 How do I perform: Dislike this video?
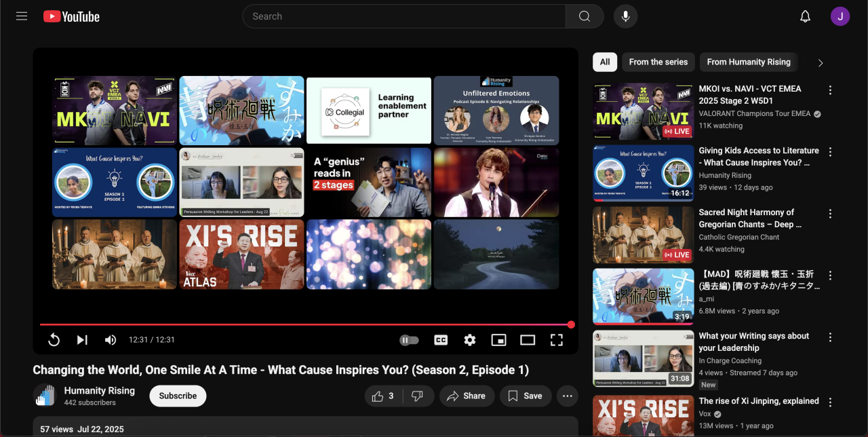coord(417,396)
